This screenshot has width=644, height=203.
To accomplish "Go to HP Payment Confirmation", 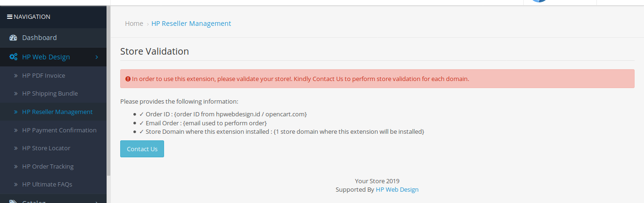I will pyautogui.click(x=59, y=130).
